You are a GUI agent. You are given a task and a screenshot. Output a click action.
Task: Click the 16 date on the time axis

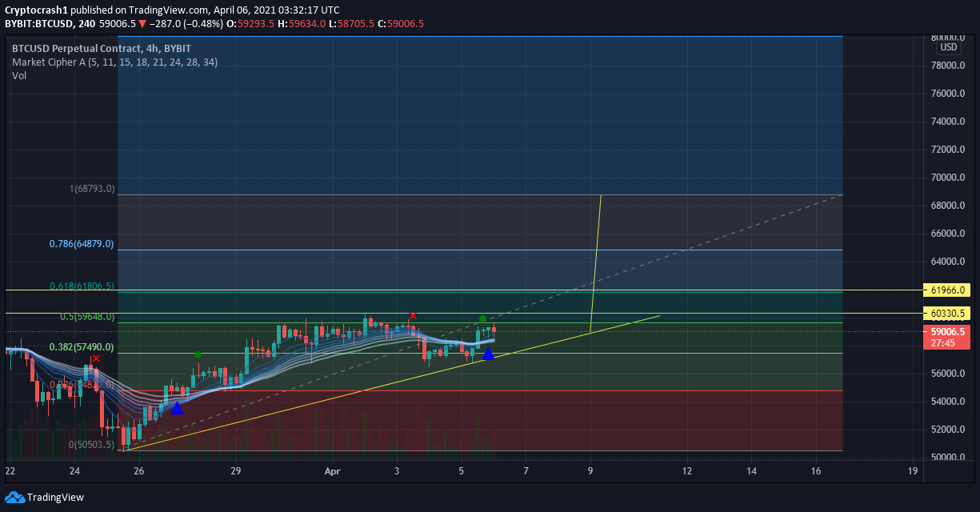click(x=816, y=471)
